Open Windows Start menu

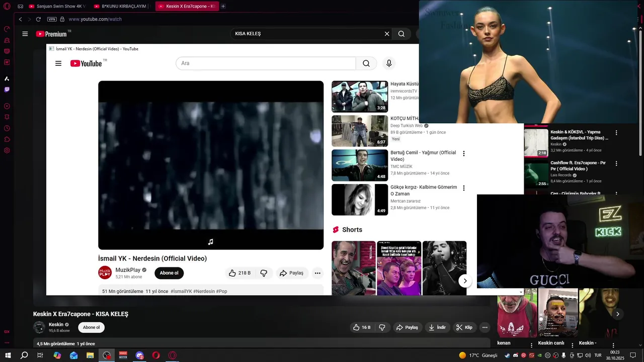(x=8, y=355)
